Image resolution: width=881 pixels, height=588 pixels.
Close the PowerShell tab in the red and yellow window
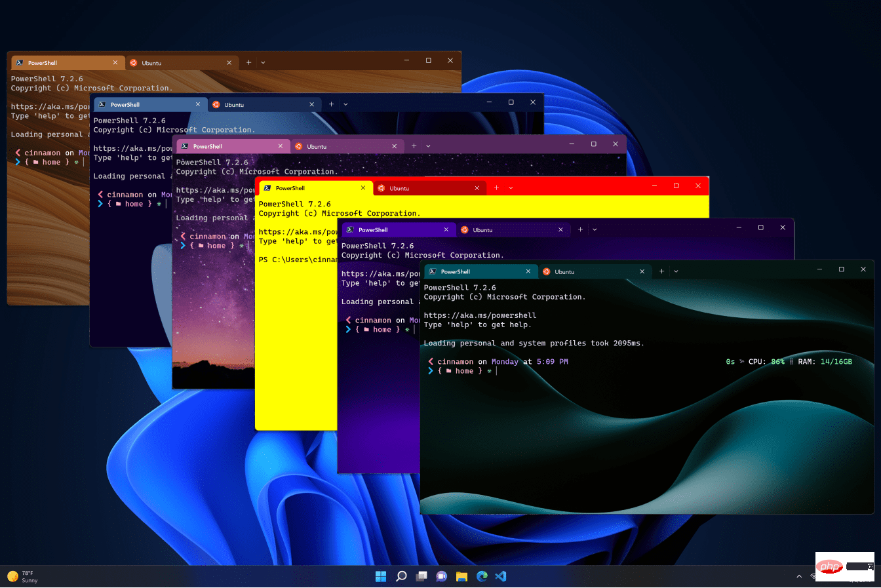pyautogui.click(x=363, y=188)
